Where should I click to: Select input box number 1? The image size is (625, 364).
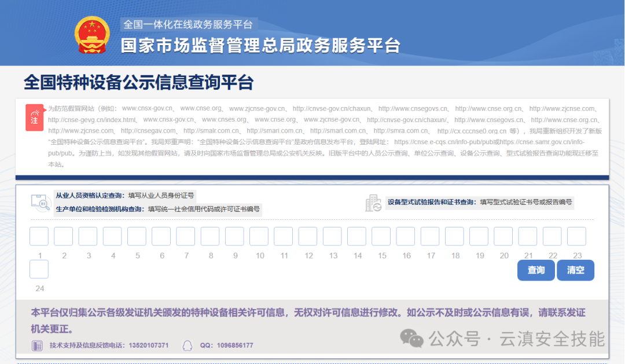[39, 237]
